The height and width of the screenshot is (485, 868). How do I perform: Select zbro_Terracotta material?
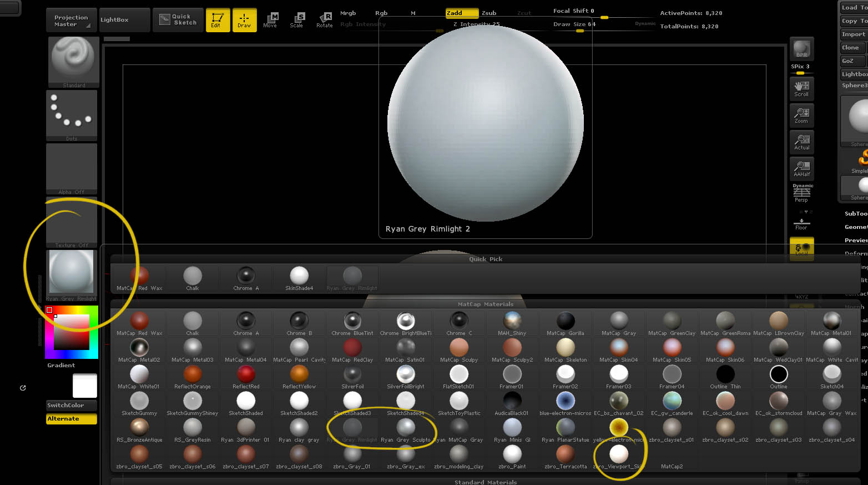pos(566,457)
